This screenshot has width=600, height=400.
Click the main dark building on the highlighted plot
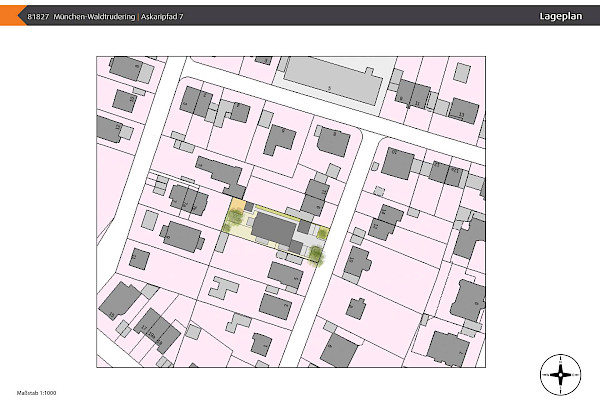coord(273,230)
